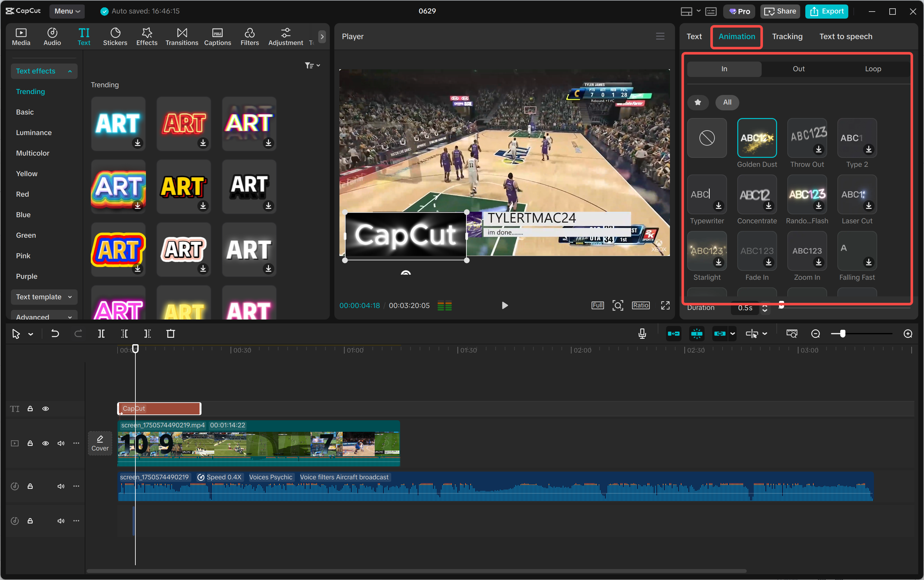Open the Menu dropdown

click(67, 11)
